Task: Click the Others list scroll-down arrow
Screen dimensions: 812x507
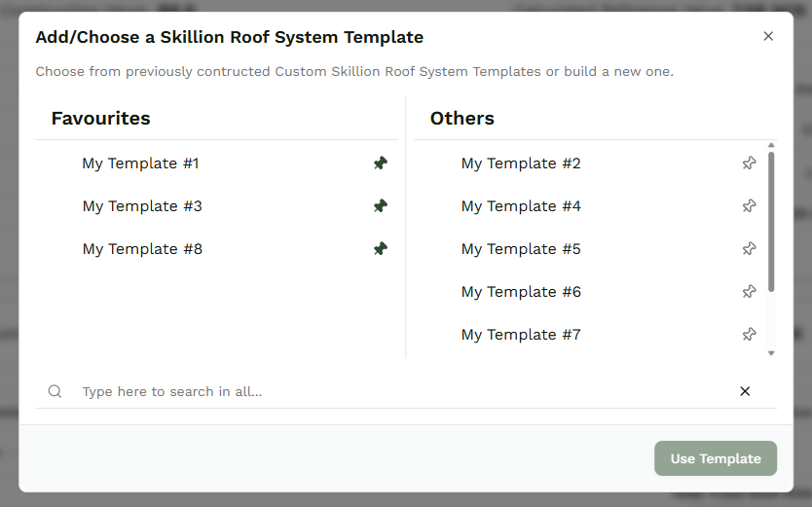Action: point(771,353)
